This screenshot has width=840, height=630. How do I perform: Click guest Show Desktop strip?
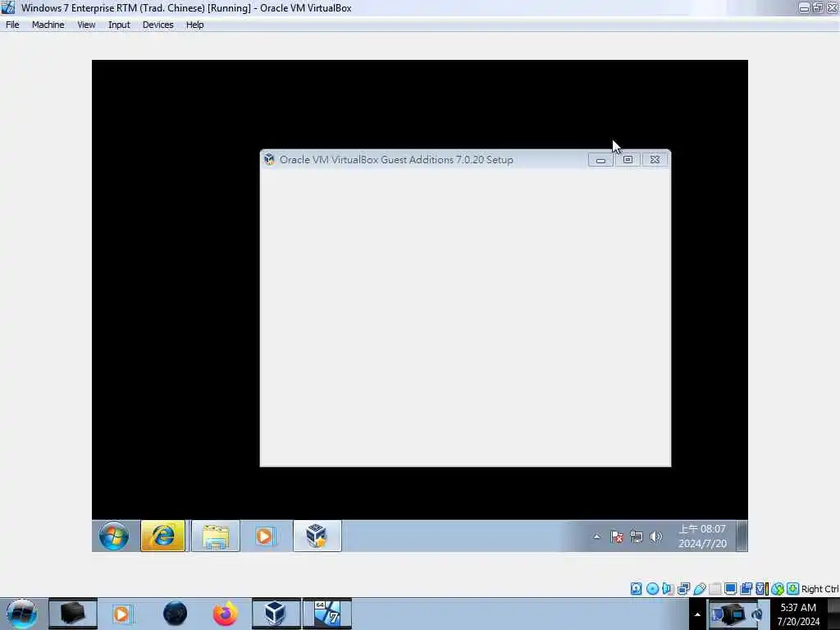742,536
